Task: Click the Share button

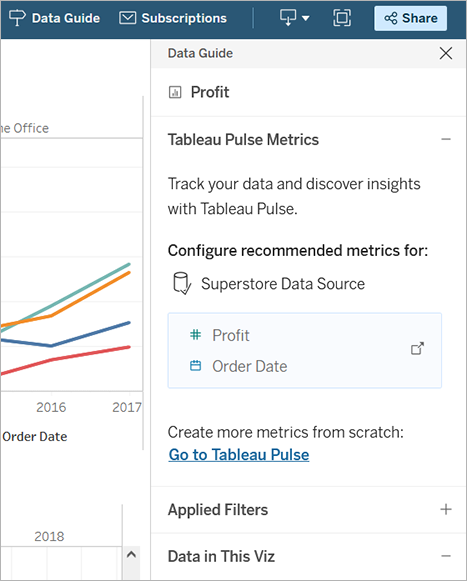Action: [x=411, y=18]
